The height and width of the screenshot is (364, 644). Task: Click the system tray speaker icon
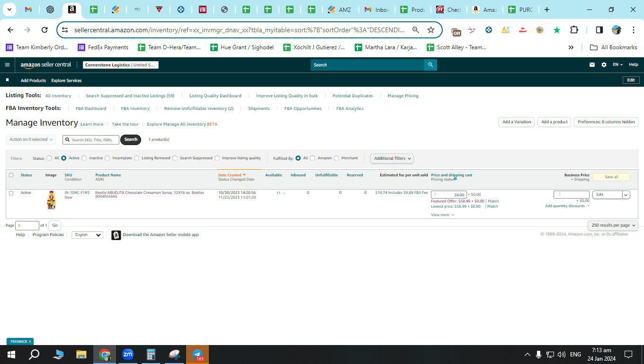562,355
